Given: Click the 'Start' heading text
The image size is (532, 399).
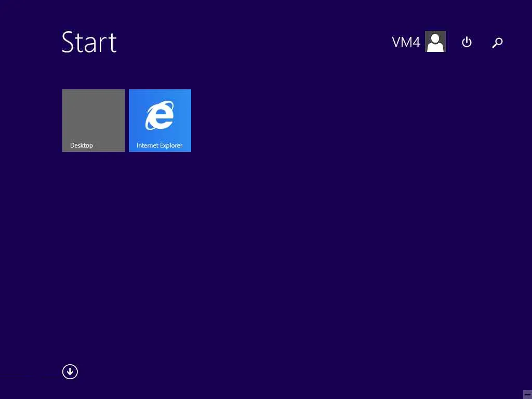Looking at the screenshot, I should [89, 42].
